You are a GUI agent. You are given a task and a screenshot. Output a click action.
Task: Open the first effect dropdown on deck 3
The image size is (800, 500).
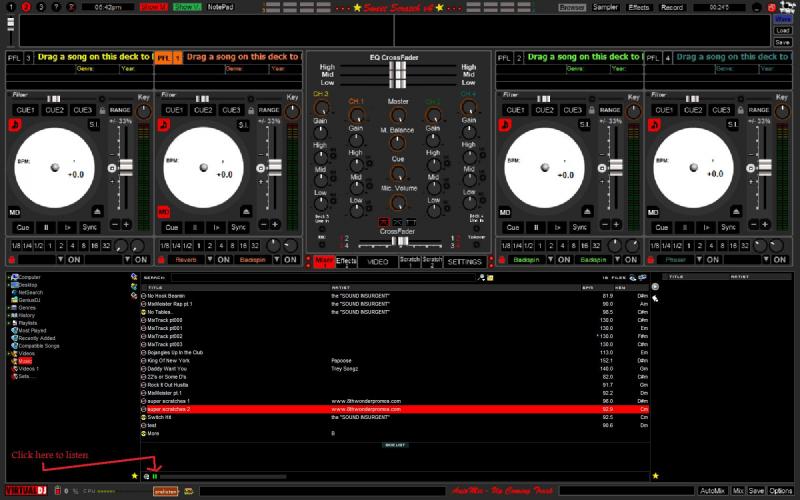tap(61, 260)
